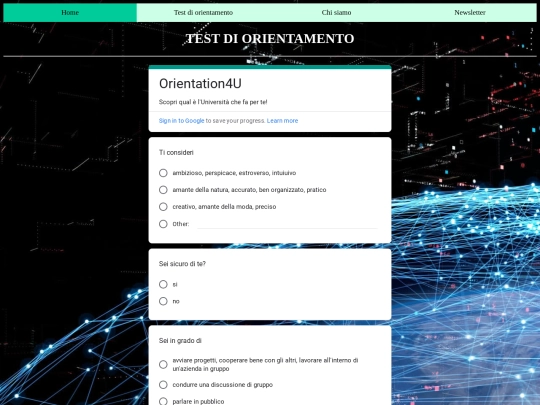The image size is (540, 405).
Task: Select 'parlare in pubblico' radio option
Action: tap(163, 401)
